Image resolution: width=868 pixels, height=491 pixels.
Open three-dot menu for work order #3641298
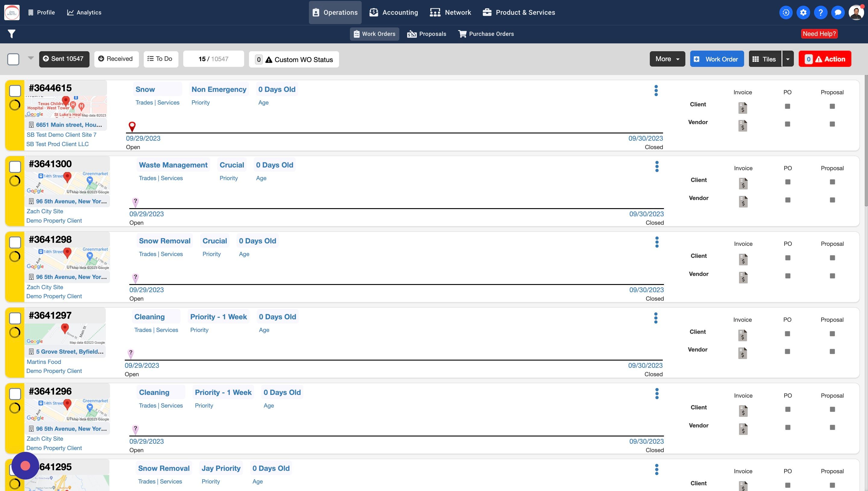click(x=657, y=242)
